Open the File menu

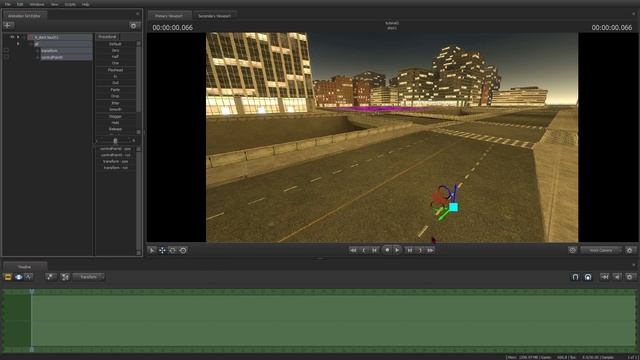pyautogui.click(x=8, y=4)
